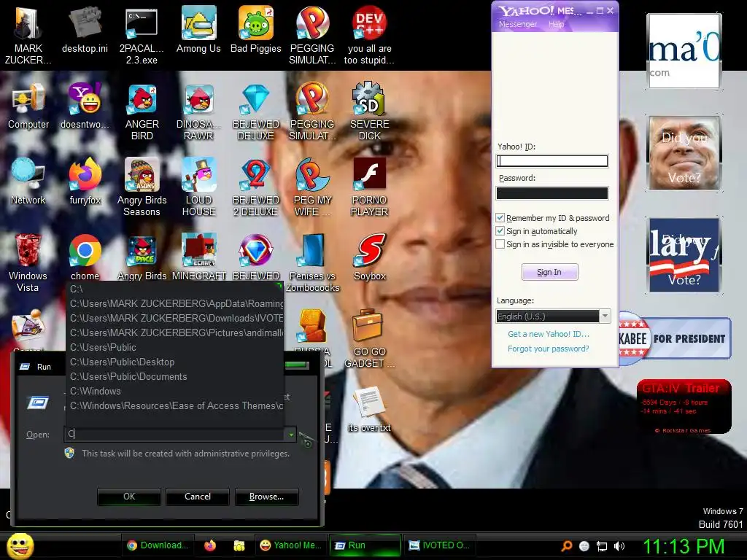Uncheck Sign in automatically
Screen dimensions: 747x560
point(500,231)
